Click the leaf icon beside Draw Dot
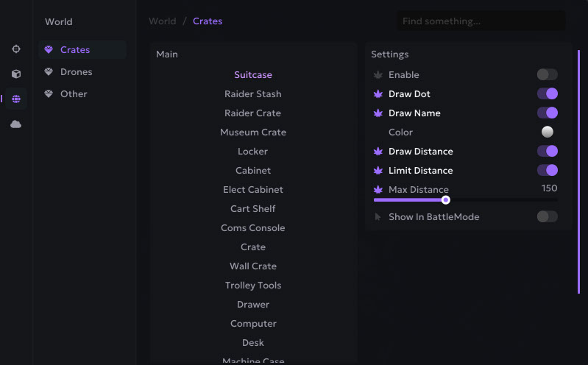Screen dimensions: 588x365 [x=378, y=94]
